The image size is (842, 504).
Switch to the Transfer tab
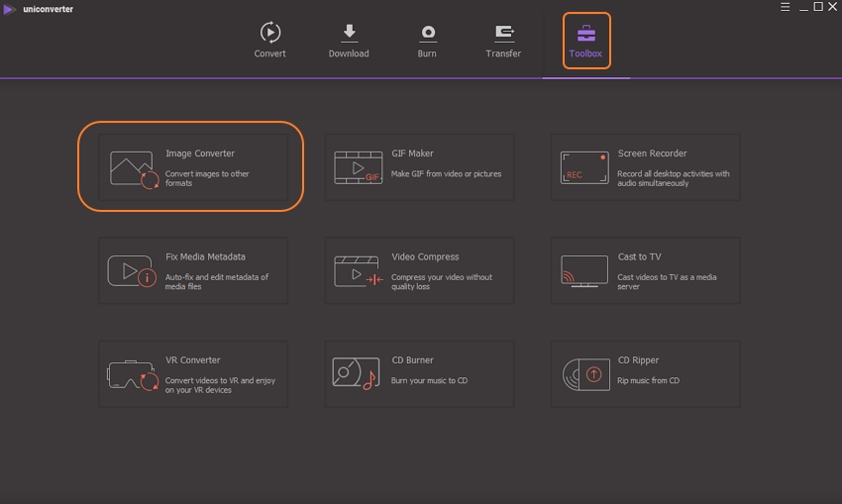[503, 41]
